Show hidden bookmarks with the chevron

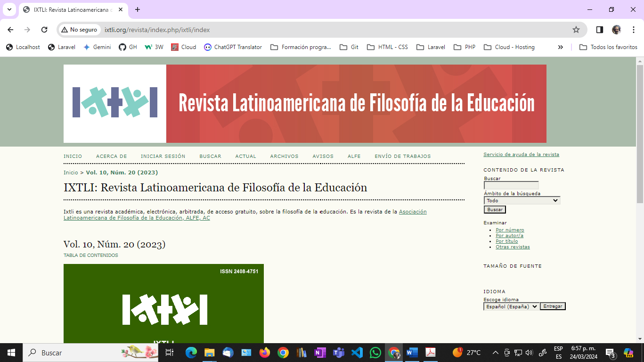coord(560,47)
